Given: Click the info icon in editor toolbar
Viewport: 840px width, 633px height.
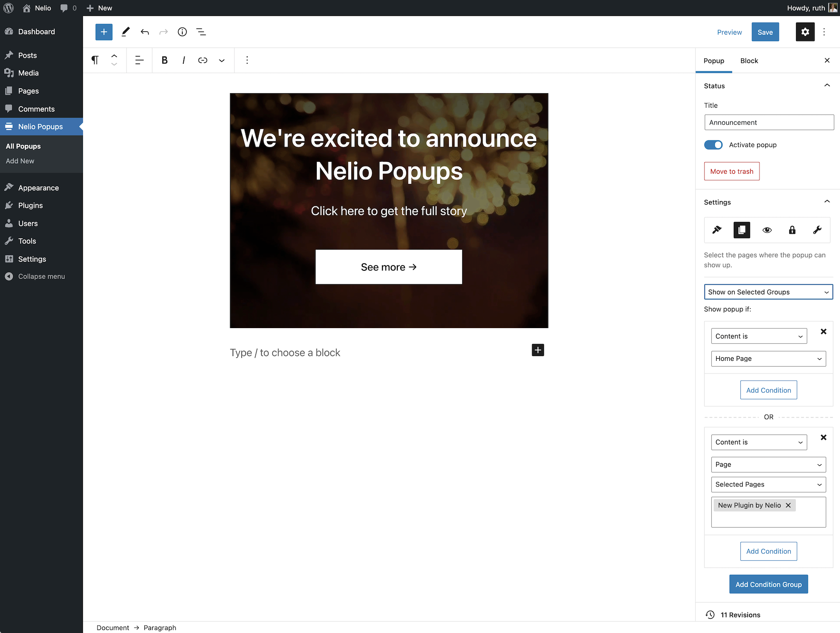Looking at the screenshot, I should click(182, 31).
